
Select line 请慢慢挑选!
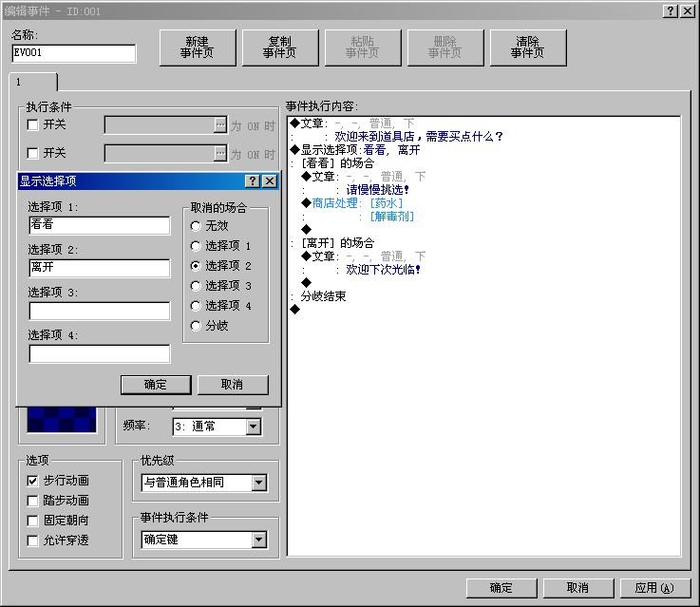click(377, 190)
